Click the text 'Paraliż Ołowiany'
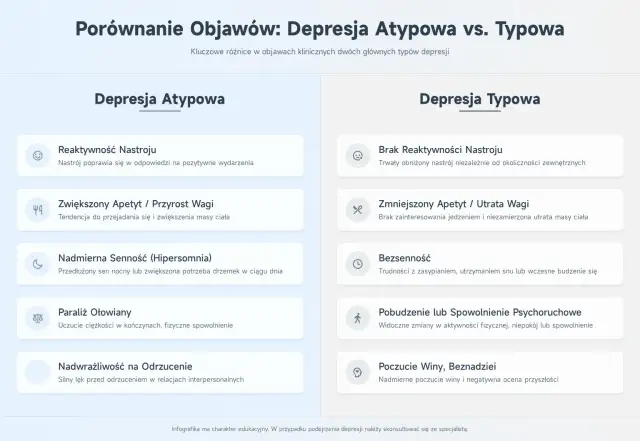Viewport: 640px width, 441px height. pos(95,312)
